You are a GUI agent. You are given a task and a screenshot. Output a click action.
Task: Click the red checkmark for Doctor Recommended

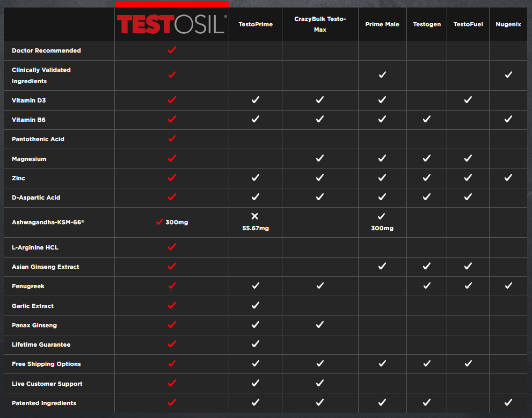[x=171, y=50]
